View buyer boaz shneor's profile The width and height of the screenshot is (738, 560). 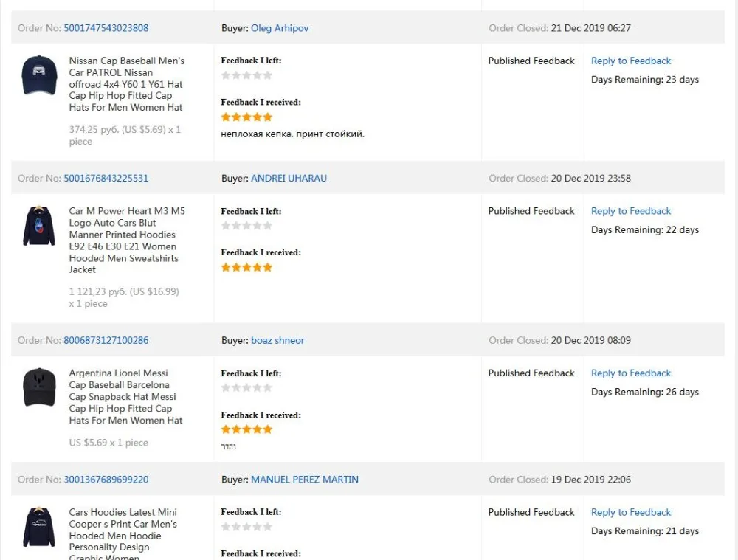277,340
